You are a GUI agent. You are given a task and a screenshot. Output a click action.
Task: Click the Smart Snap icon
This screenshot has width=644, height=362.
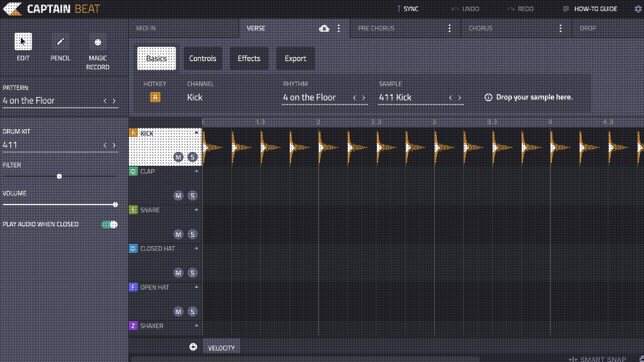pyautogui.click(x=573, y=359)
